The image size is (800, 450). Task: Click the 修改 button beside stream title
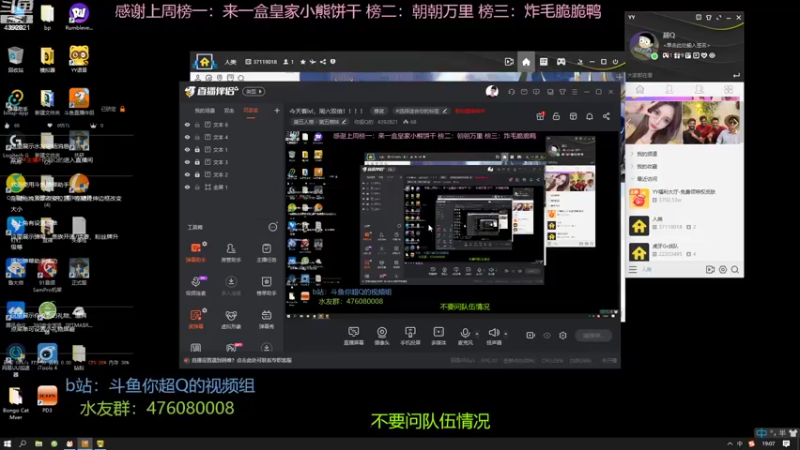click(379, 111)
